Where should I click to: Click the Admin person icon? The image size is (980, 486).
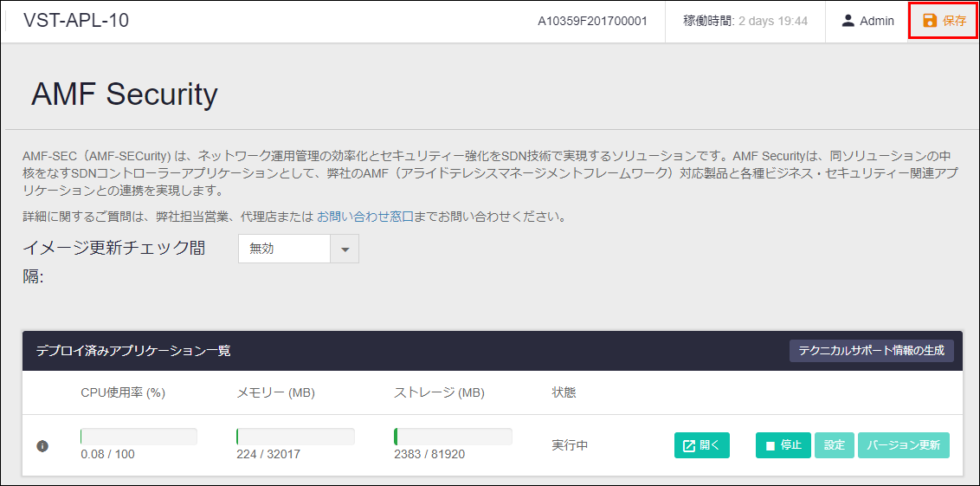(848, 21)
